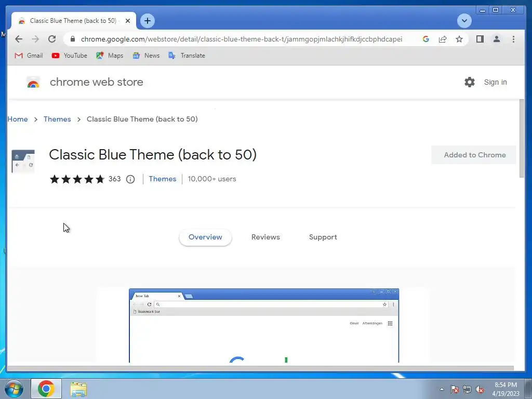Screen dimensions: 532x399
Task: Click the Google icon in the address bar
Action: coord(426,39)
